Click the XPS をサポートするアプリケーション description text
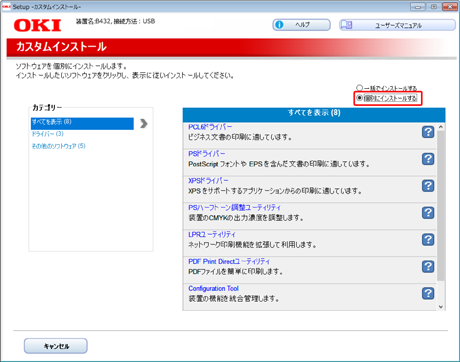 [275, 191]
